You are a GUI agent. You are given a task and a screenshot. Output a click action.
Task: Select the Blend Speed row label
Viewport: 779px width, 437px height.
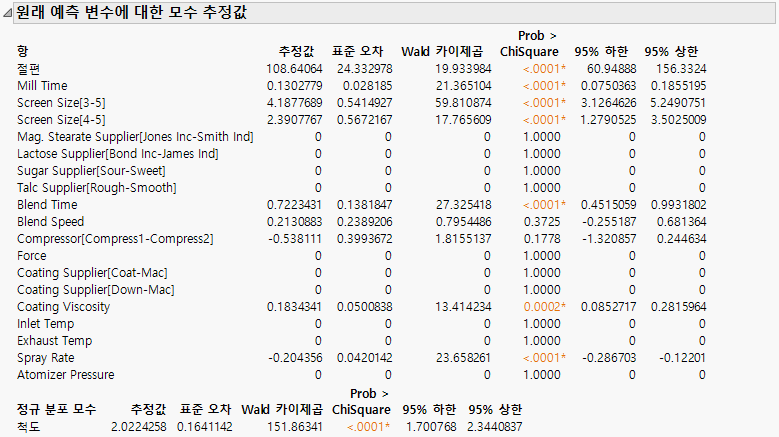coord(51,221)
